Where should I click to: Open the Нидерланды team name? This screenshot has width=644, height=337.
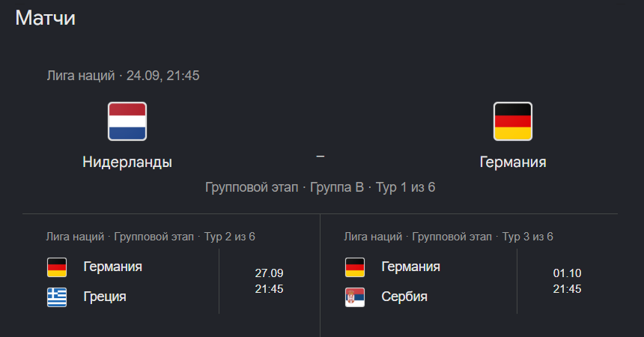(127, 162)
